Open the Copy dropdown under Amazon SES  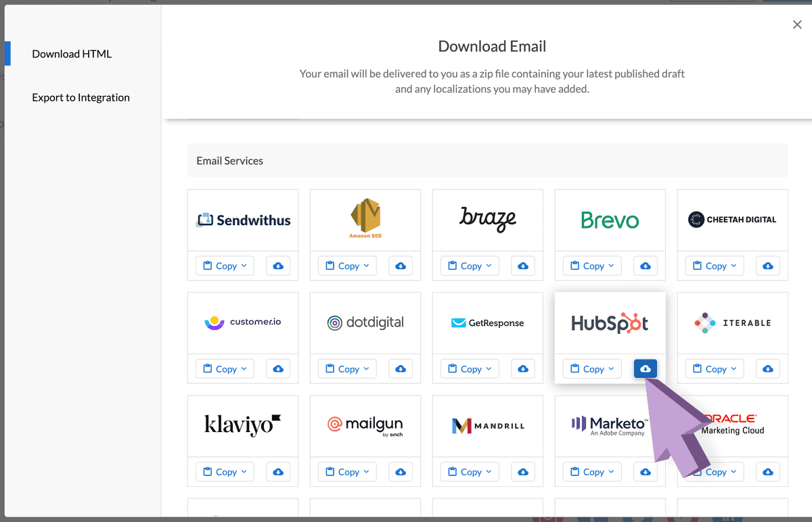pyautogui.click(x=347, y=266)
